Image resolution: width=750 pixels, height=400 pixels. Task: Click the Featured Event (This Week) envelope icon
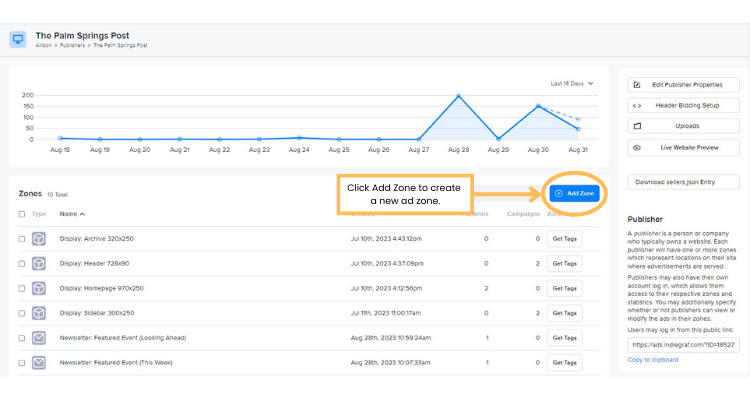(39, 362)
